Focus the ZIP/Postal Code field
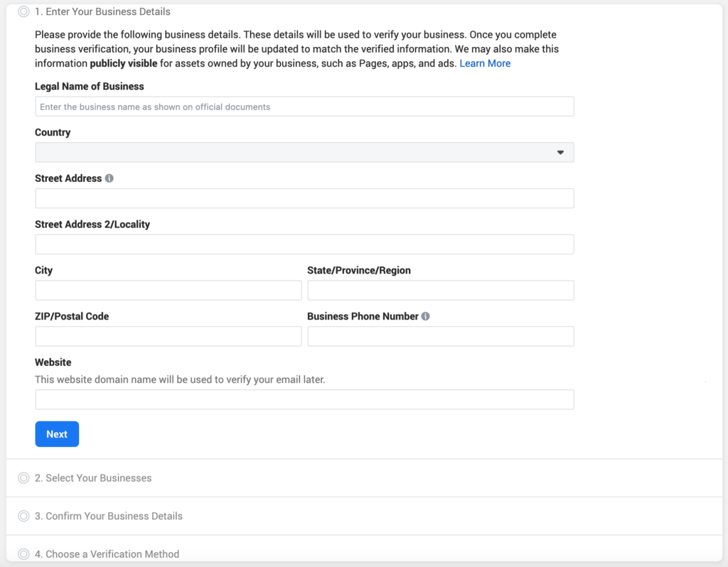Screen dimensions: 728x567 pyautogui.click(x=168, y=336)
